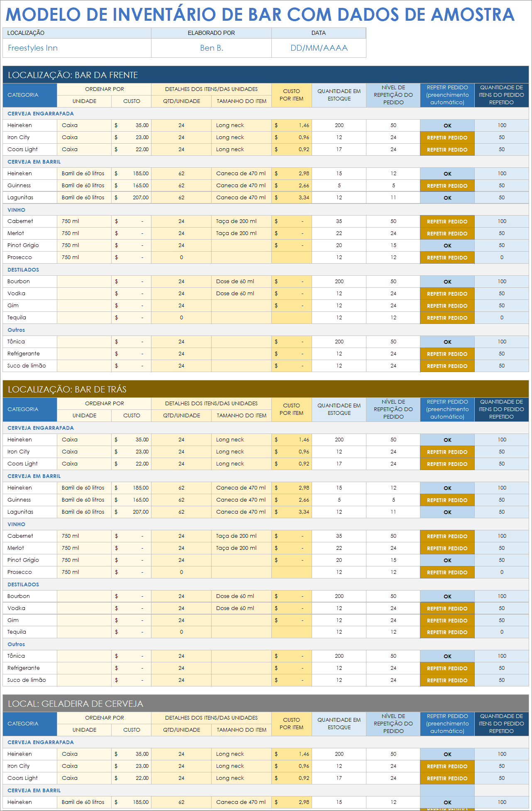The height and width of the screenshot is (811, 532).
Task: Click Lagunitas reorder level 11 in Bar da Frente
Action: coord(393,198)
